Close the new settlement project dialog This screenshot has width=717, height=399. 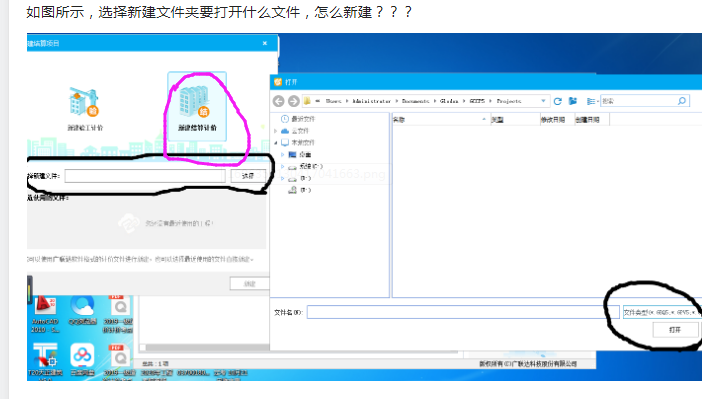pos(265,43)
